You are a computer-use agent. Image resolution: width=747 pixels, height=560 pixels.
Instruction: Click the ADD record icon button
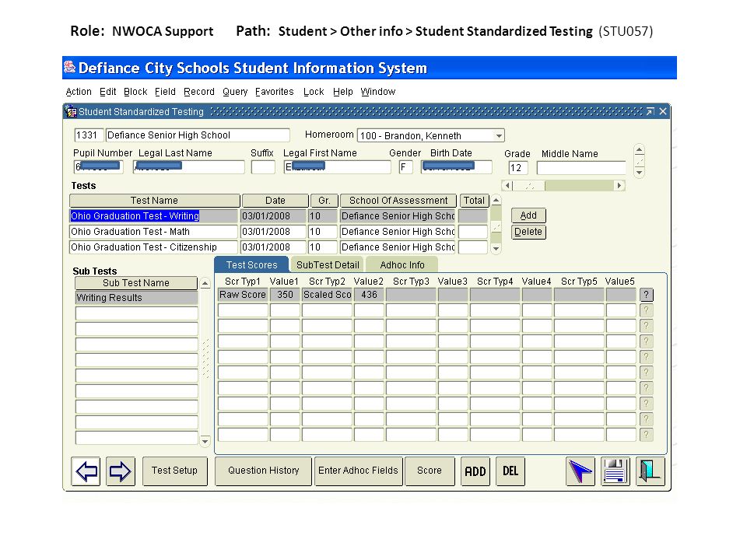click(x=475, y=471)
